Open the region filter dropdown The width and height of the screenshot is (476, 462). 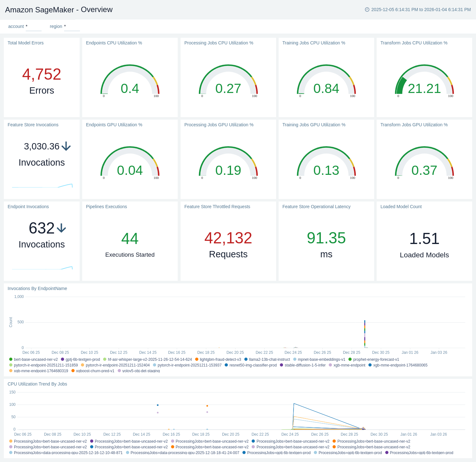[x=72, y=27]
